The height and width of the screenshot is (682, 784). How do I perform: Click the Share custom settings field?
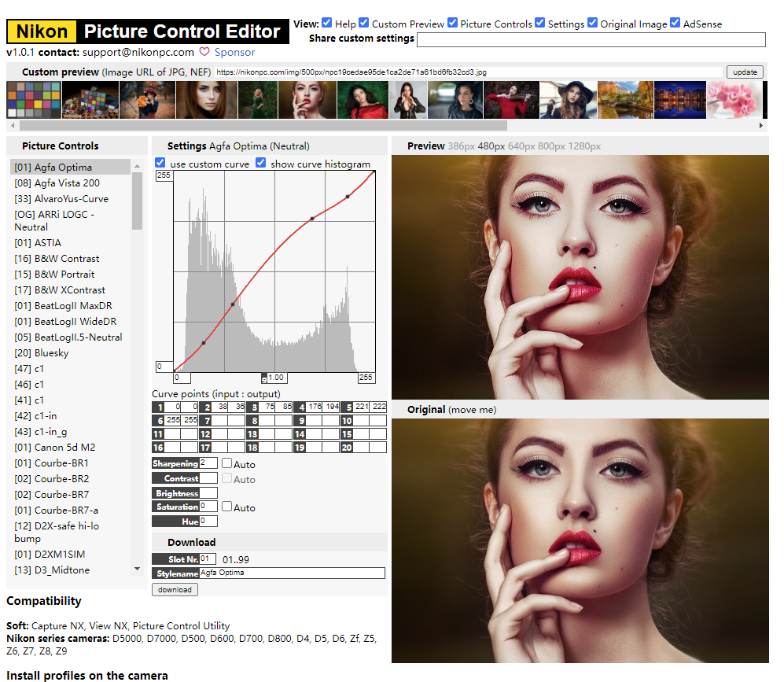[591, 39]
